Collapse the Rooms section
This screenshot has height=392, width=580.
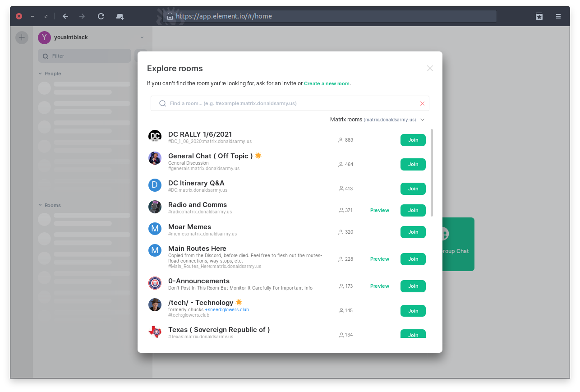coord(40,205)
